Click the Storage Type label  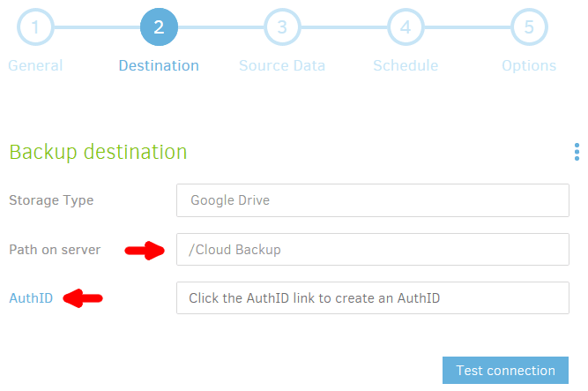click(x=51, y=200)
